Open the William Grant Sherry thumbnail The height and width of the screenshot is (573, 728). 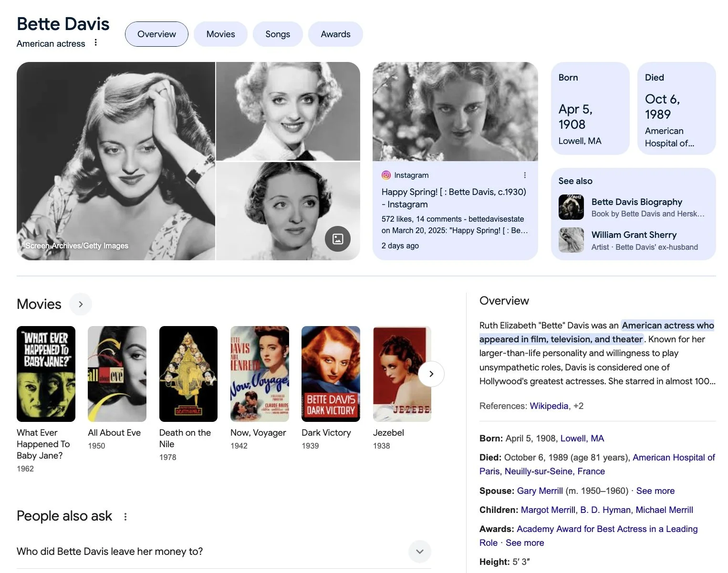point(571,240)
